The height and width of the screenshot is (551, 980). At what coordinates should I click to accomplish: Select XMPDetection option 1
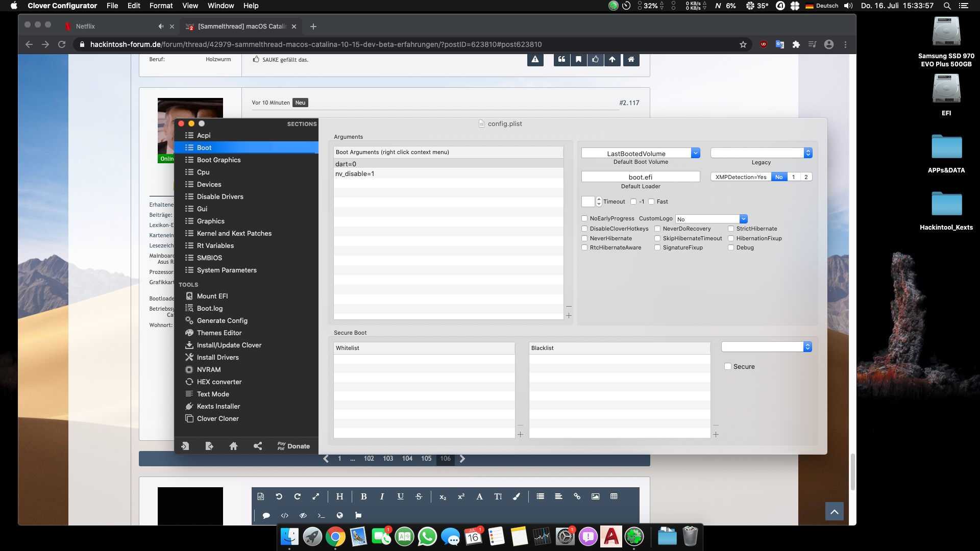pyautogui.click(x=793, y=177)
